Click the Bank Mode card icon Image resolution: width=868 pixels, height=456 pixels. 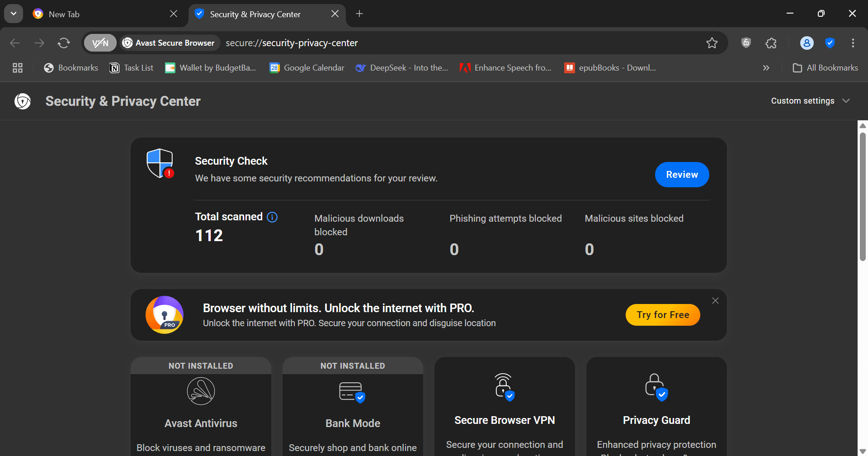pyautogui.click(x=353, y=392)
